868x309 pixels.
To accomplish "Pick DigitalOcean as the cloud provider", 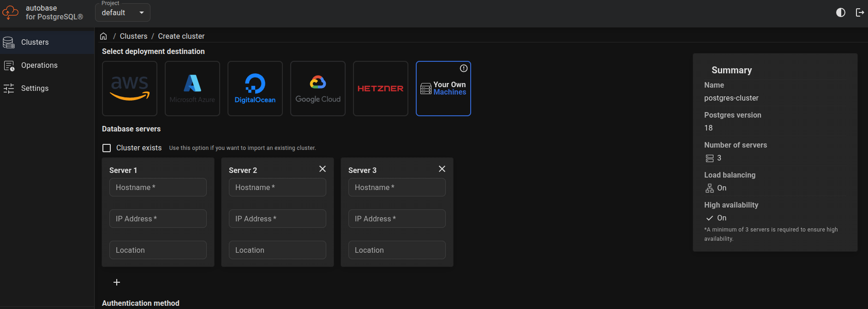I will click(255, 89).
